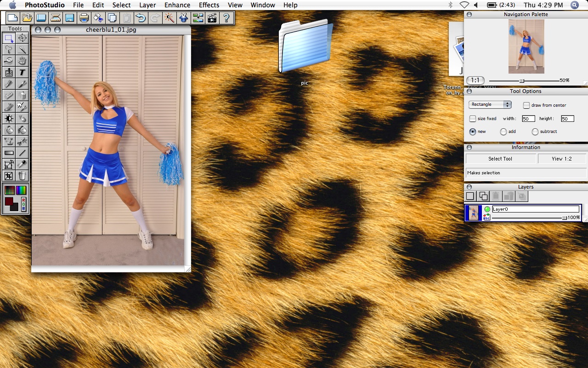Screen dimensions: 588x368
Task: Open a file with the folder toolbar icon
Action: click(27, 18)
